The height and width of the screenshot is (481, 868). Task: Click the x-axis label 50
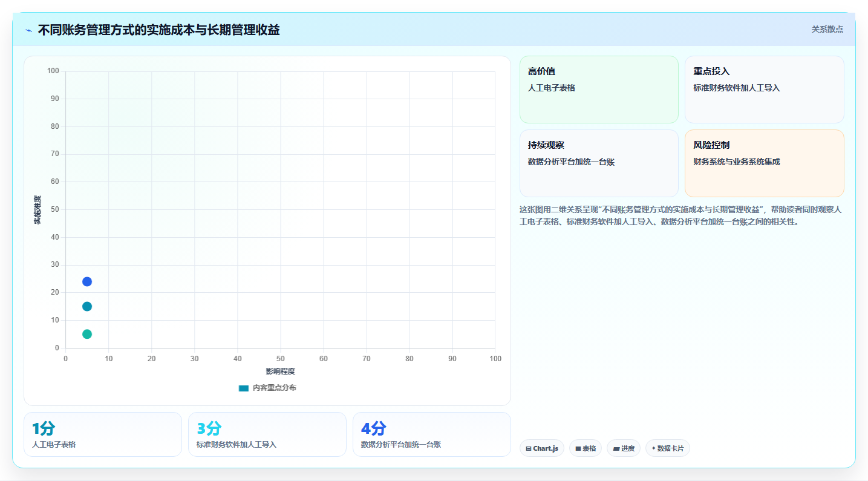(281, 359)
